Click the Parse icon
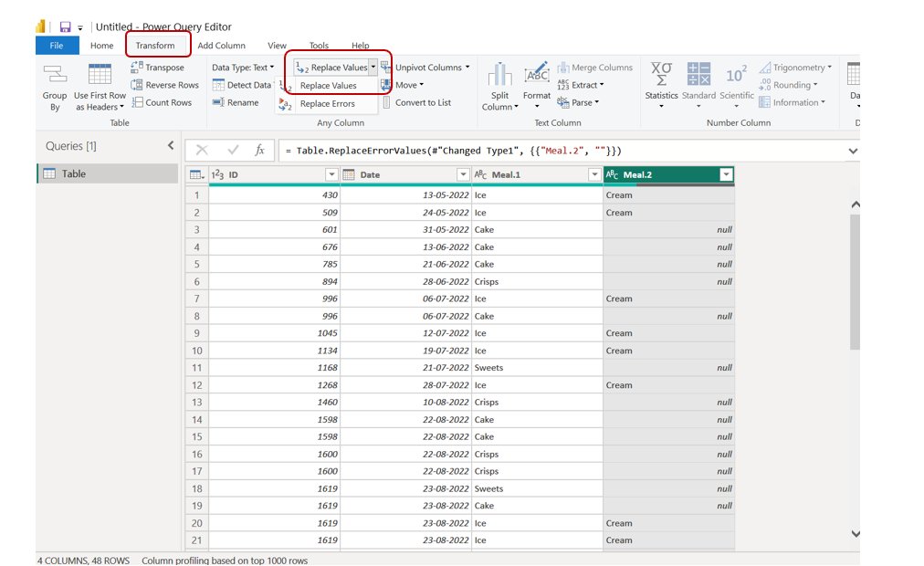The height and width of the screenshot is (566, 924). pyautogui.click(x=562, y=102)
